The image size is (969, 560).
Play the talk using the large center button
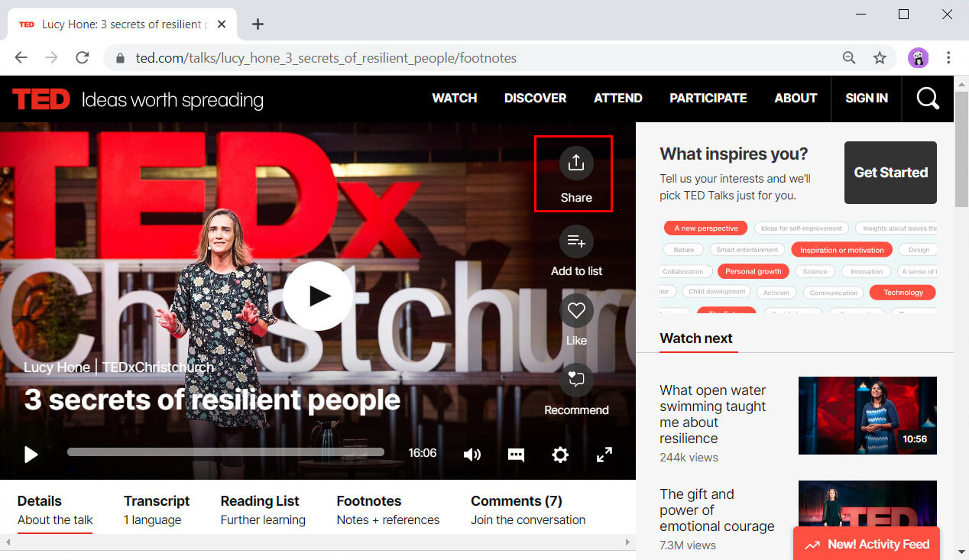[x=318, y=296]
